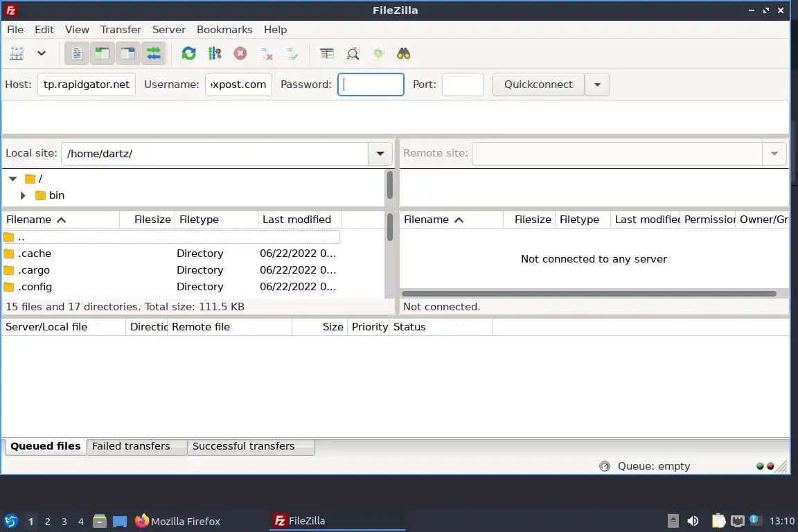Image resolution: width=798 pixels, height=532 pixels.
Task: Cancel the current operation red icon
Action: [x=240, y=53]
